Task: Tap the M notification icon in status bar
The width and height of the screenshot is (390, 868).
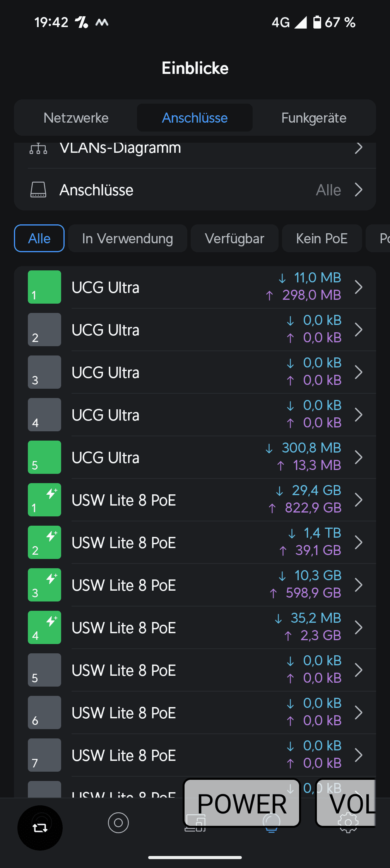Action: [102, 22]
